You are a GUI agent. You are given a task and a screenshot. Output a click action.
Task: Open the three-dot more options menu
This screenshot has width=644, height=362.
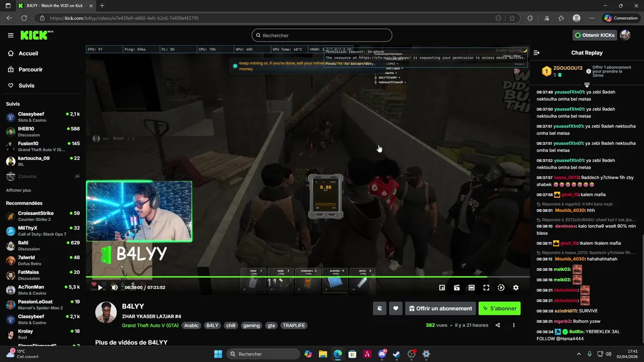[x=514, y=325]
